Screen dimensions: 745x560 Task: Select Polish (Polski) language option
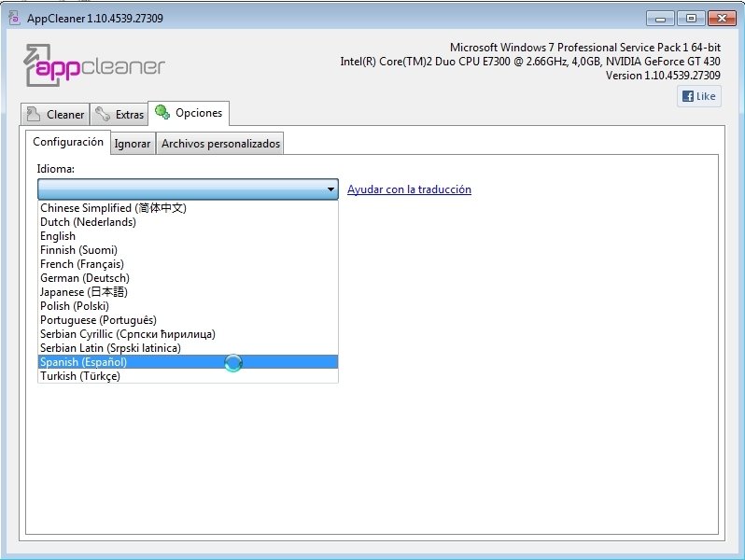(188, 306)
